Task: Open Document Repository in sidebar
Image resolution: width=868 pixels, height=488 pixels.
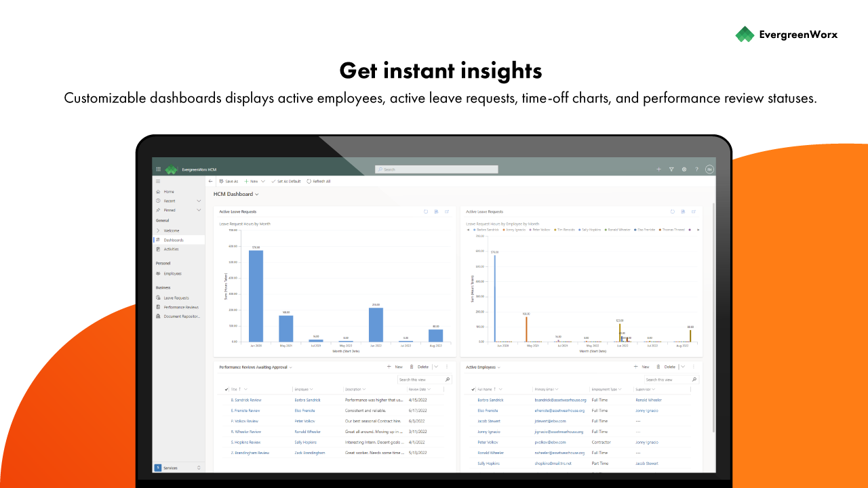Action: pos(182,316)
